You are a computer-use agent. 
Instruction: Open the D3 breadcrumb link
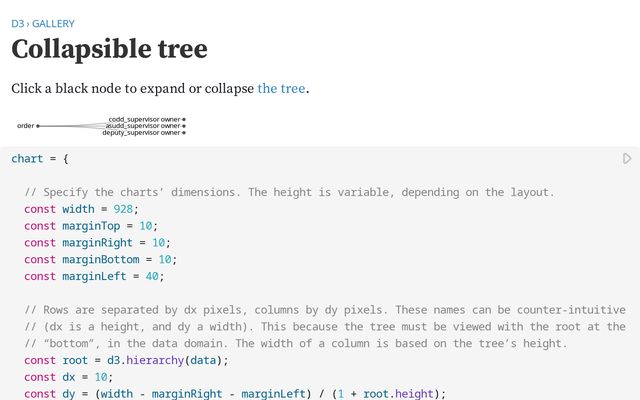tap(17, 23)
